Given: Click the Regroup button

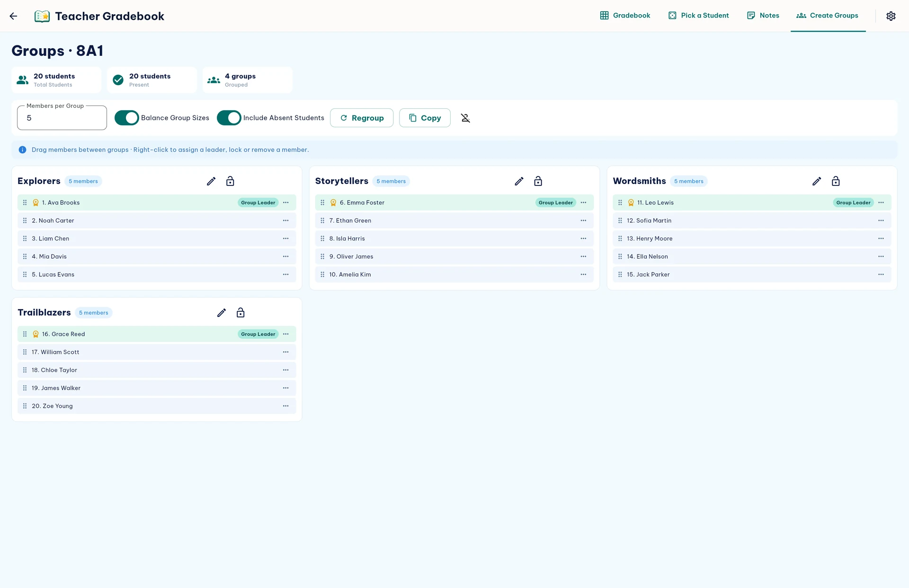Looking at the screenshot, I should (362, 118).
